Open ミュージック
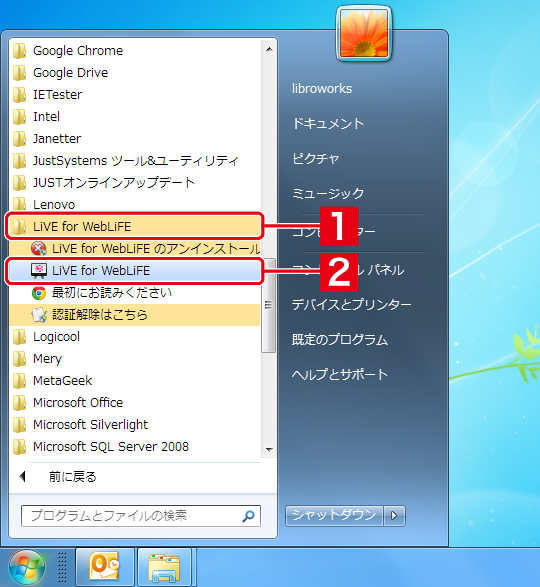This screenshot has width=540, height=587. 328,193
